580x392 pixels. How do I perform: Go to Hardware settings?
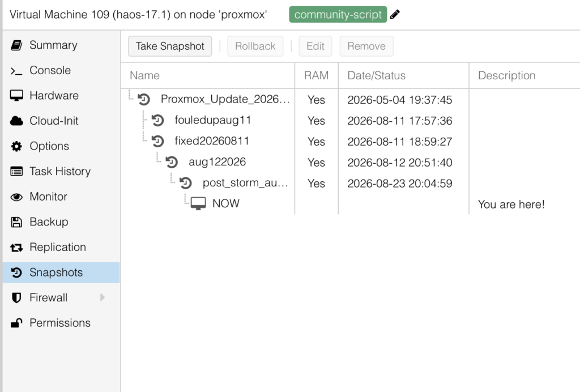point(61,95)
